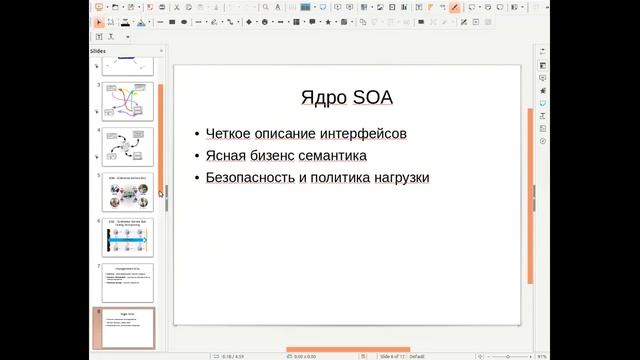Open the highlighted blue Master Slides sidebar icon

pos(542,103)
